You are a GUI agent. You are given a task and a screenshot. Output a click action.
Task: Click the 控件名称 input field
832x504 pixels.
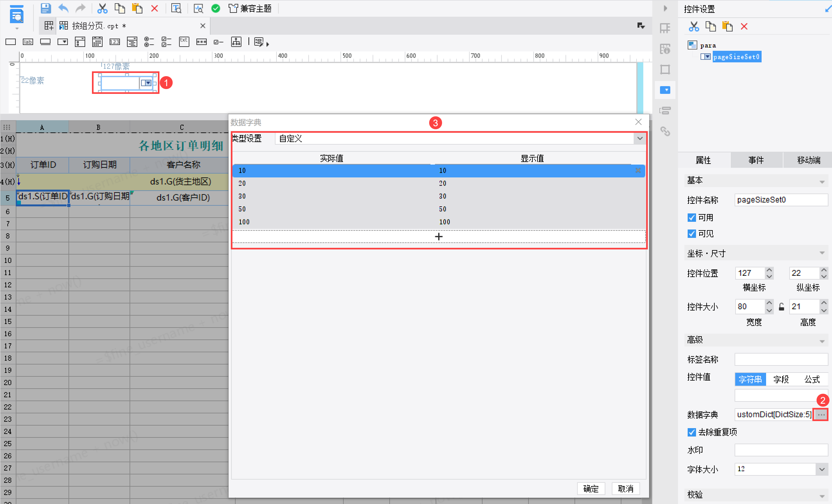click(x=780, y=200)
